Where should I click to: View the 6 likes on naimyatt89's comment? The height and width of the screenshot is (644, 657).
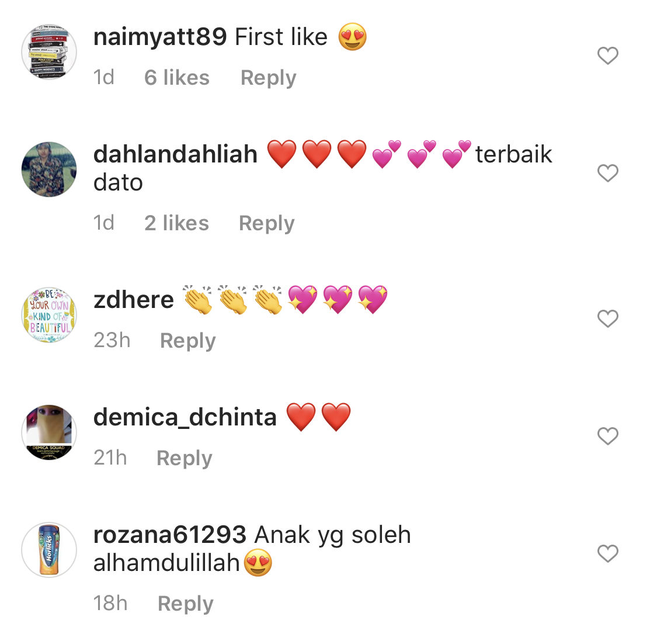coord(177,78)
